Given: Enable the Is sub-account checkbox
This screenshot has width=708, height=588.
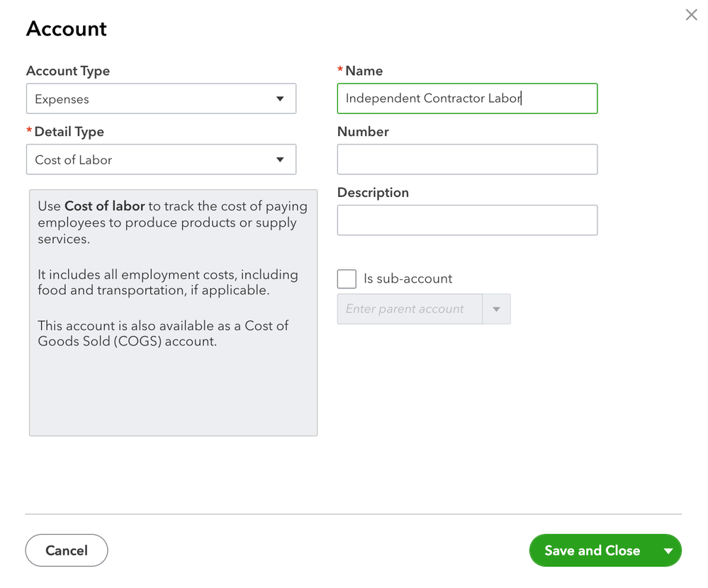Looking at the screenshot, I should [x=347, y=279].
